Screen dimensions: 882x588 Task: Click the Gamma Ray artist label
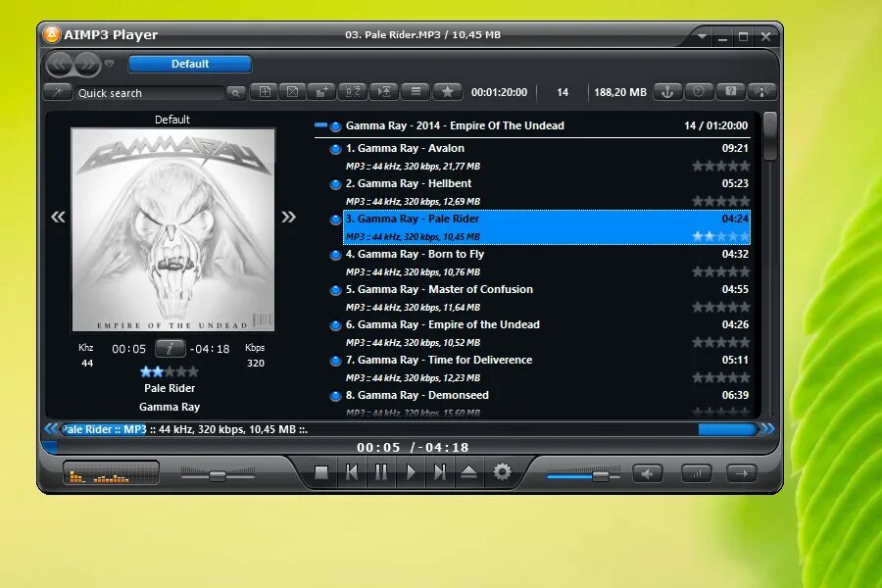pyautogui.click(x=170, y=407)
